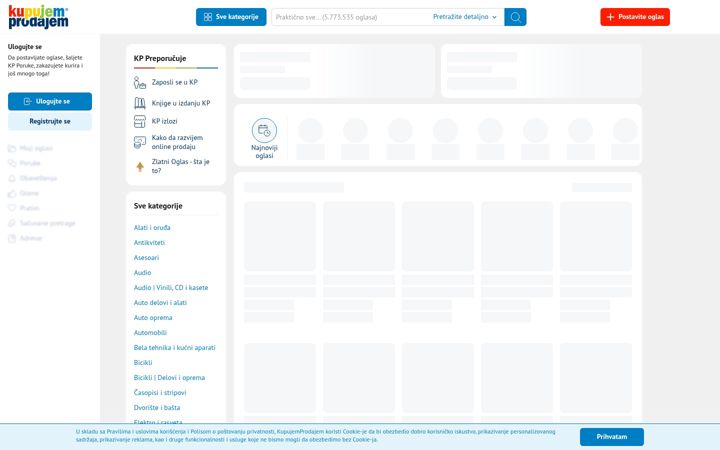The height and width of the screenshot is (450, 720).
Task: Click the KP izlozi storefront icon
Action: tap(140, 121)
